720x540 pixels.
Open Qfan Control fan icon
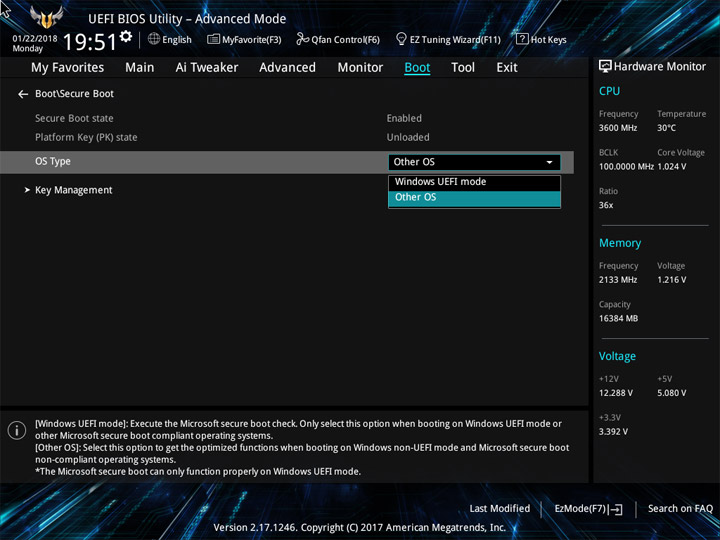pyautogui.click(x=303, y=39)
